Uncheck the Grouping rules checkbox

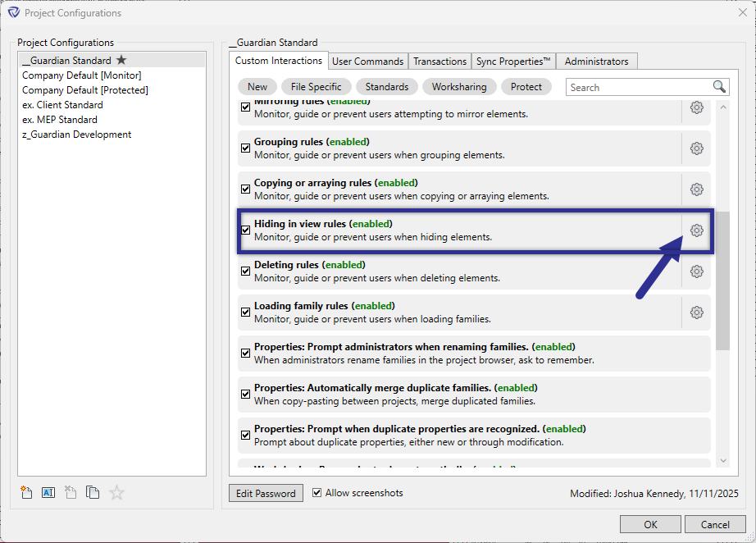(245, 148)
